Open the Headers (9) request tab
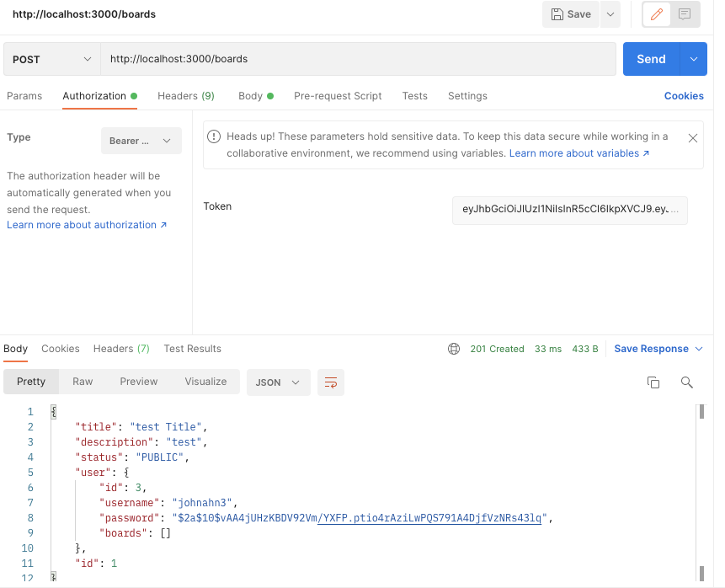Screen dimensions: 725x588 coord(186,96)
